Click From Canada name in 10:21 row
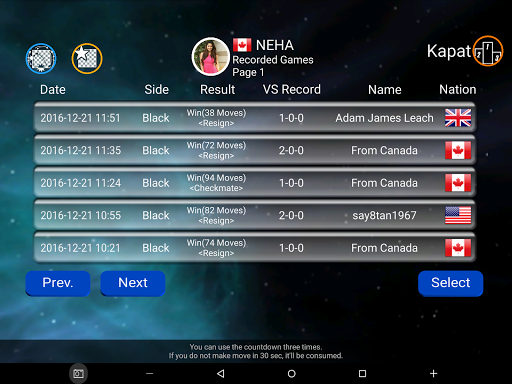This screenshot has height=384, width=512. click(x=384, y=248)
